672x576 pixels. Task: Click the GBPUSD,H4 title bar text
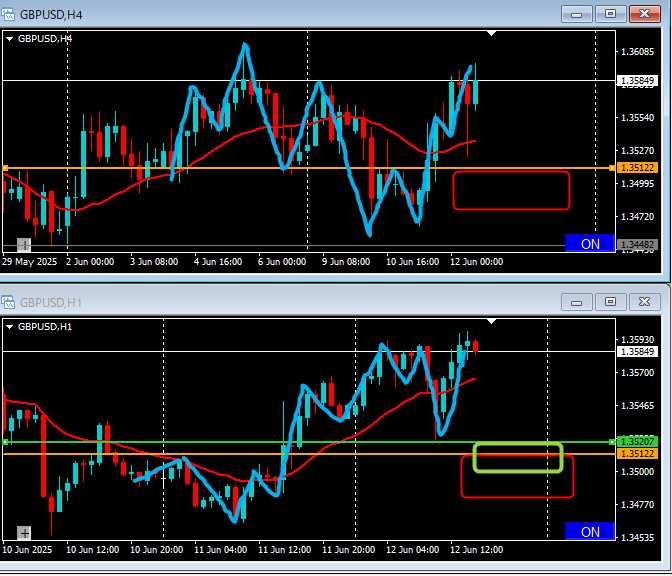tap(51, 15)
